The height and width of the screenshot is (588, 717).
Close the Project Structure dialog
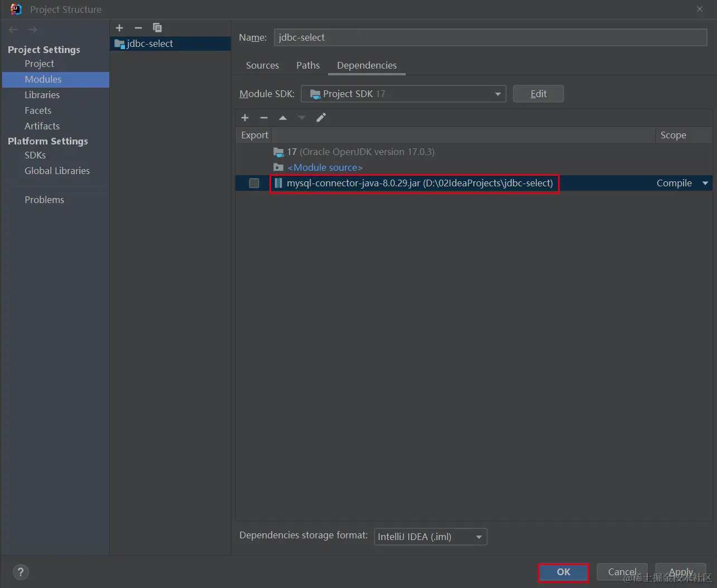click(700, 9)
